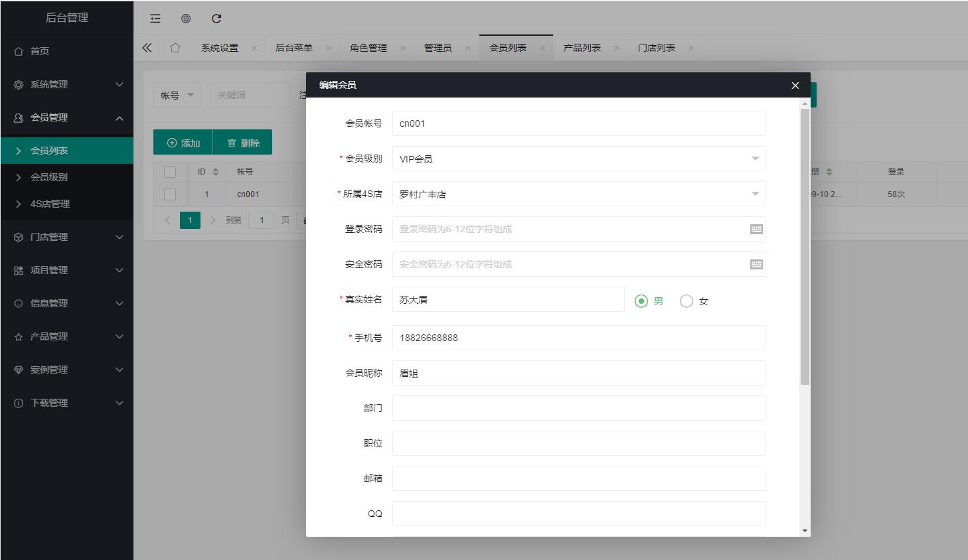Click the 下载管理 info icon
Viewport: 968px width, 560px height.
click(19, 403)
